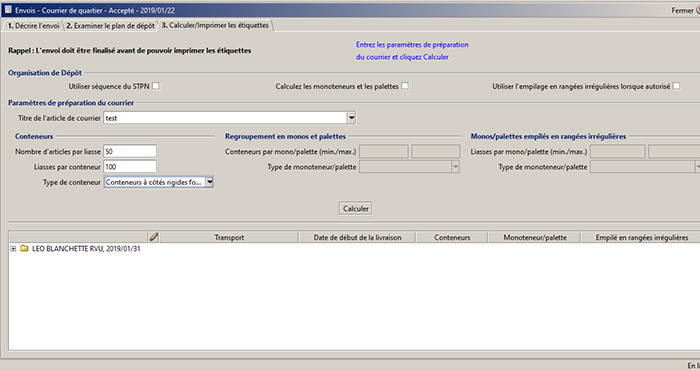
Task: Check Calculez les monoteneurs et les palettes
Action: (404, 86)
